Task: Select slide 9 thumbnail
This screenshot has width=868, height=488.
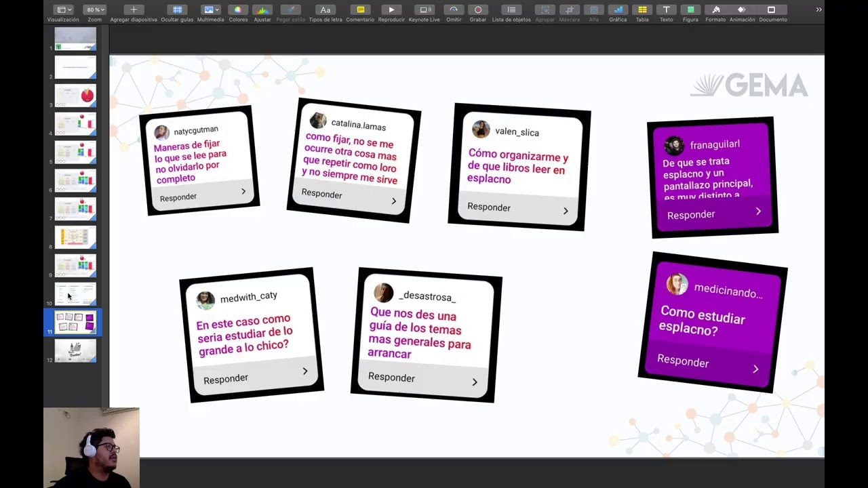Action: tap(75, 266)
